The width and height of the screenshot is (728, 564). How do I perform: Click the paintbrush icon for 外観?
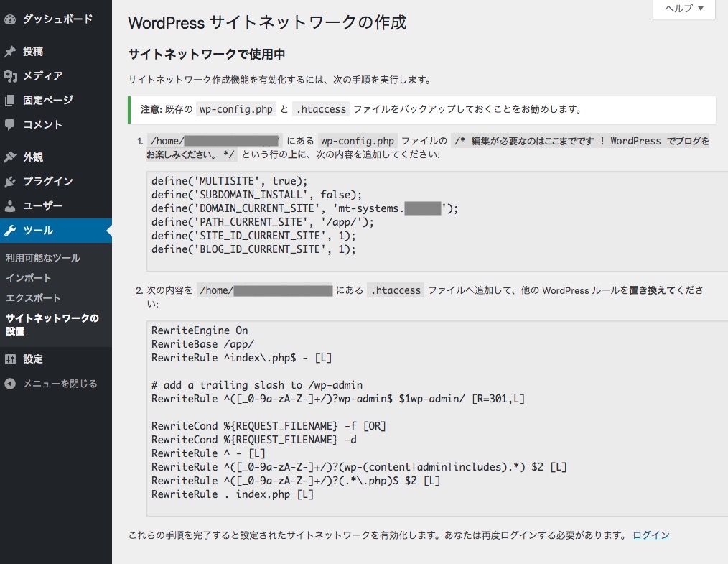coord(10,157)
